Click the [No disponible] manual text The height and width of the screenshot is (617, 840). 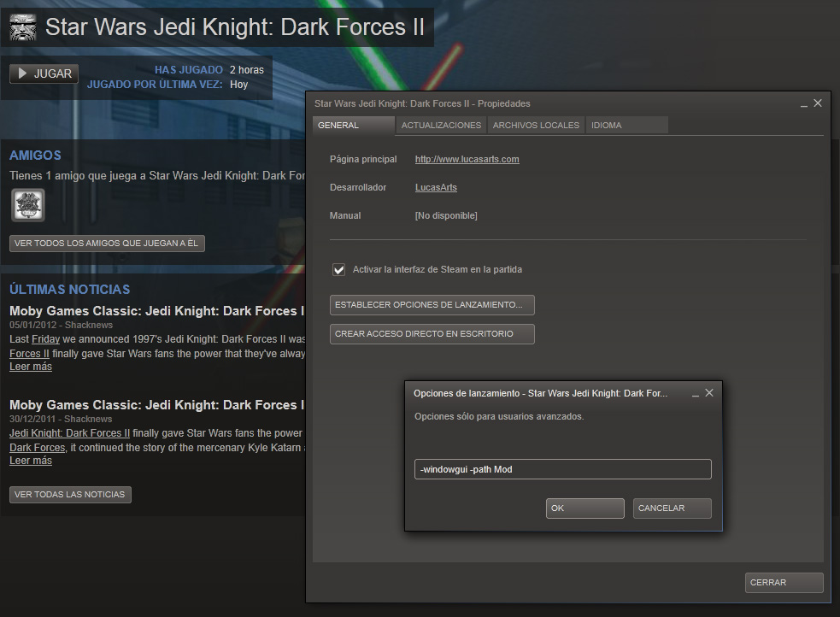click(x=446, y=216)
